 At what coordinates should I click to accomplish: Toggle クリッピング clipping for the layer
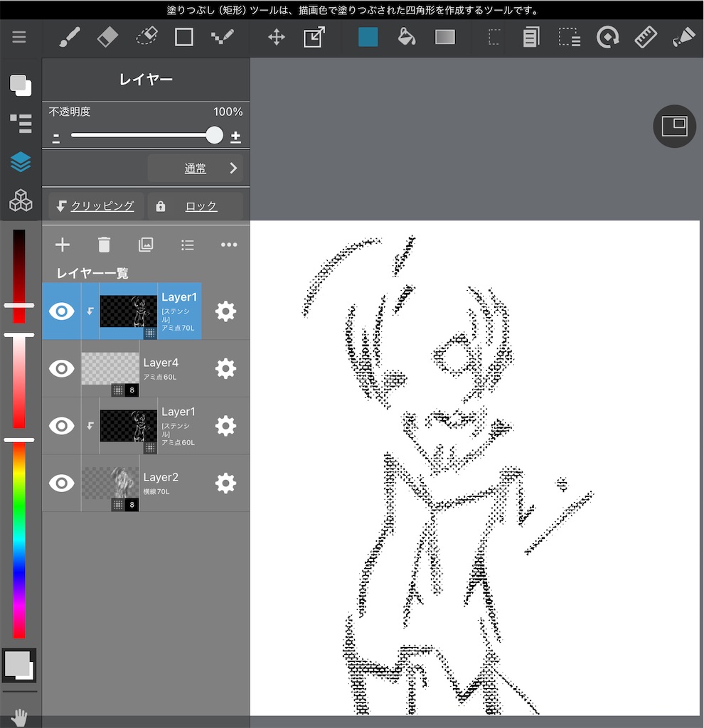coord(96,206)
